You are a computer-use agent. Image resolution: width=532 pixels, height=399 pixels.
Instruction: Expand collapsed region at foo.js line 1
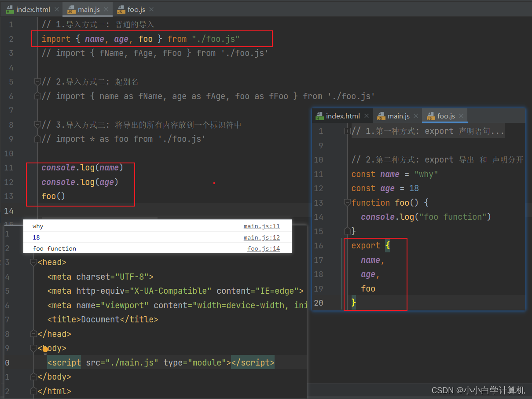click(x=347, y=131)
